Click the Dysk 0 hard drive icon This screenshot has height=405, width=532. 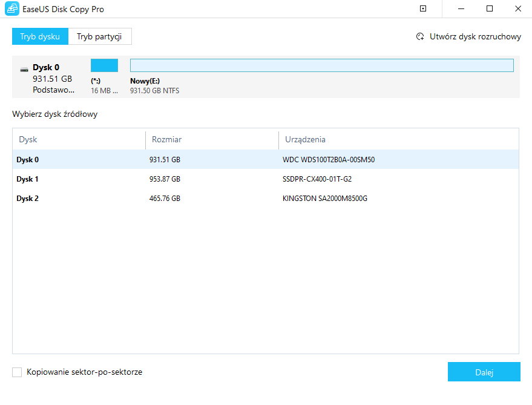click(x=24, y=68)
